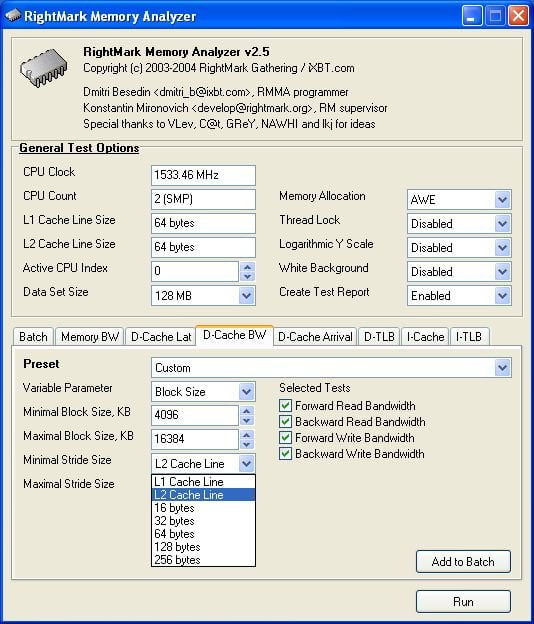Switch to the I-TLB tab
Viewport: 534px width, 624px height.
tap(469, 337)
